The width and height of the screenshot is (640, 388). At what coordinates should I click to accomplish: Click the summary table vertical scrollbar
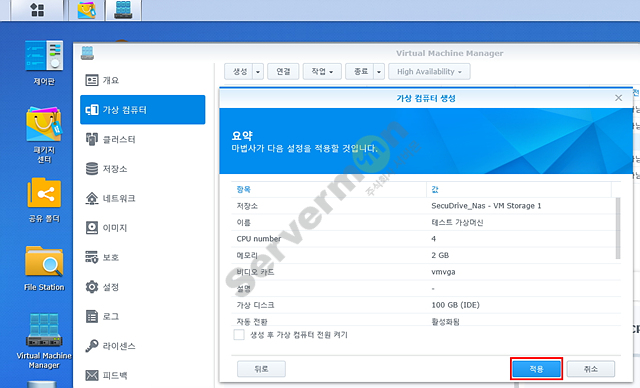(618, 228)
